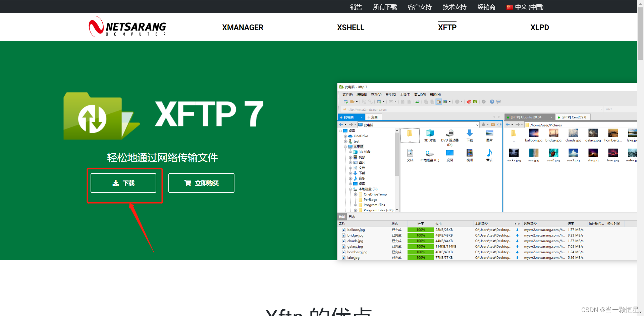Click the remote pane back arrow
Viewport: 644px width, 316px height.
pos(508,124)
